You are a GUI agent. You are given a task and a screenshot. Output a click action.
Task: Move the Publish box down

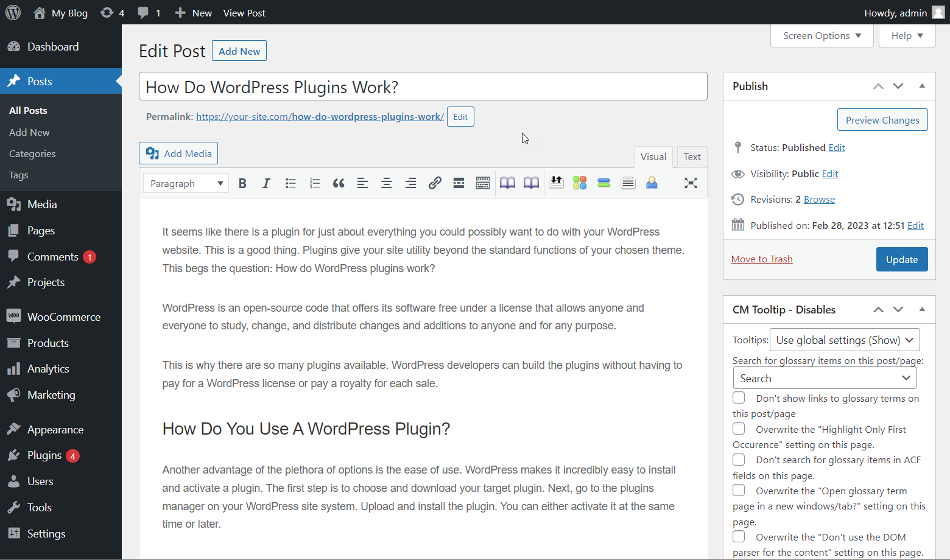pyautogui.click(x=898, y=86)
